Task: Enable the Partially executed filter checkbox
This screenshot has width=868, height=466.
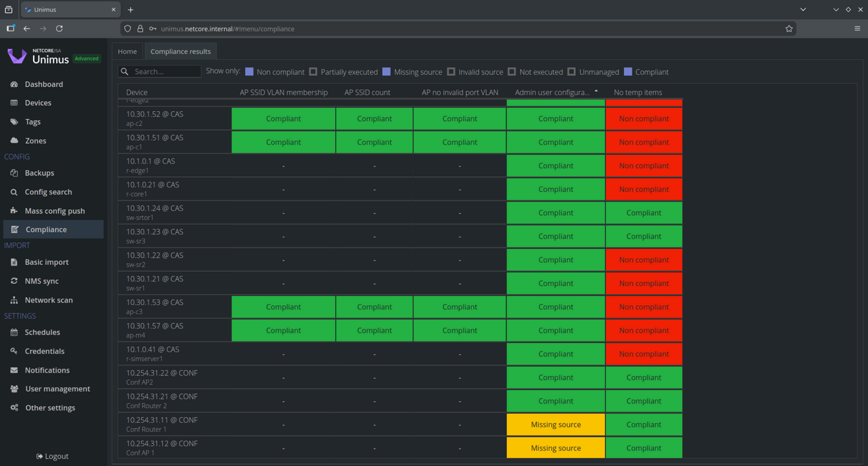Action: pos(313,72)
